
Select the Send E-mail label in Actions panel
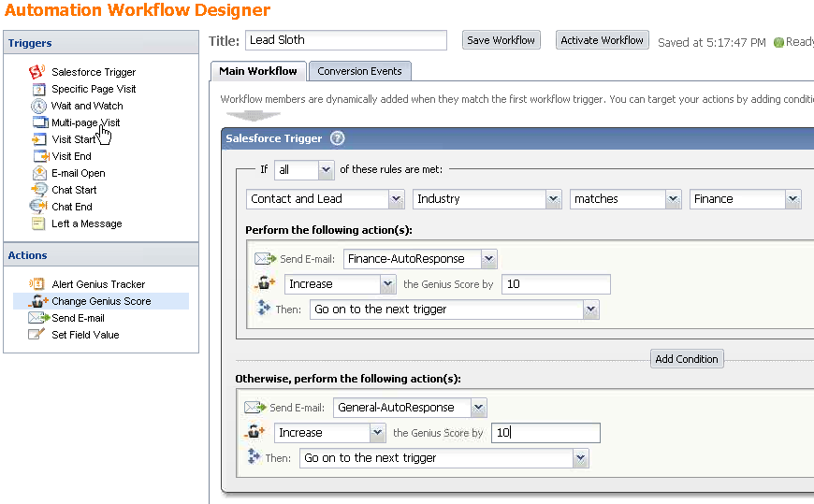point(78,318)
